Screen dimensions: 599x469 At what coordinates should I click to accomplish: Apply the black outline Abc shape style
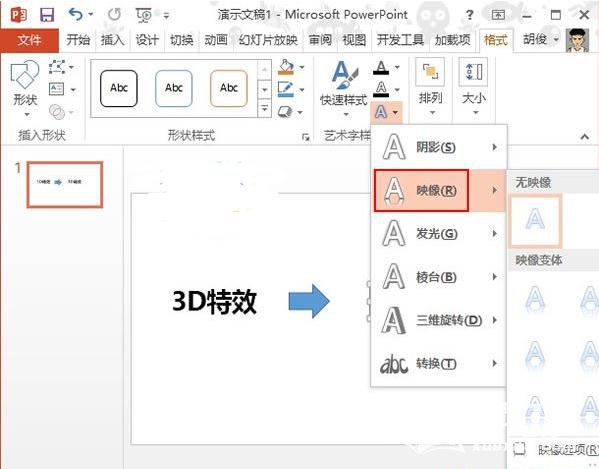119,88
